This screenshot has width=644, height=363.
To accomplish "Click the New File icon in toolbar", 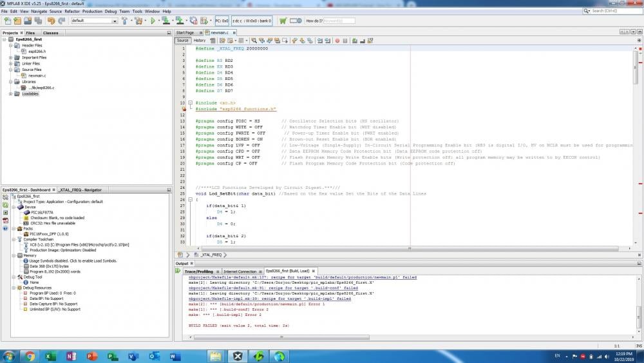I will point(7,21).
